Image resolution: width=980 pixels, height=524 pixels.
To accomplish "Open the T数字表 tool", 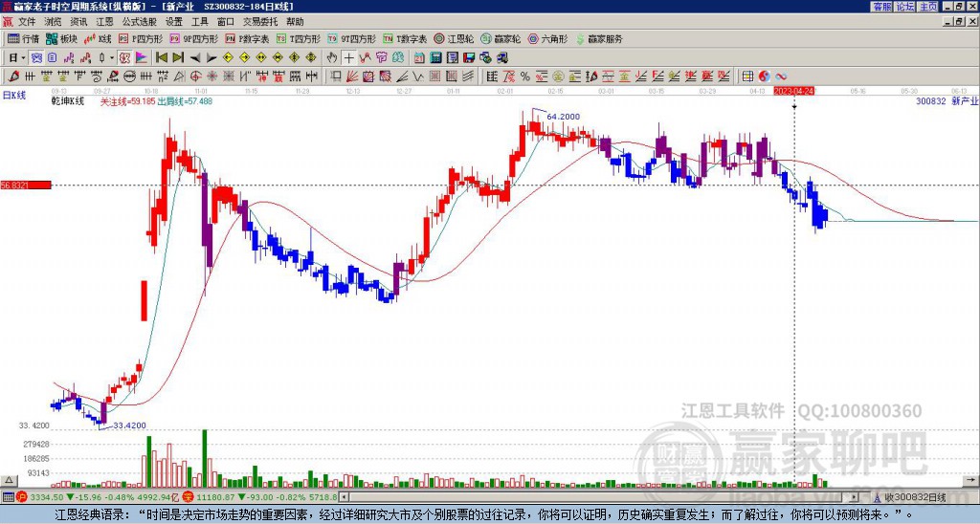I will point(405,38).
